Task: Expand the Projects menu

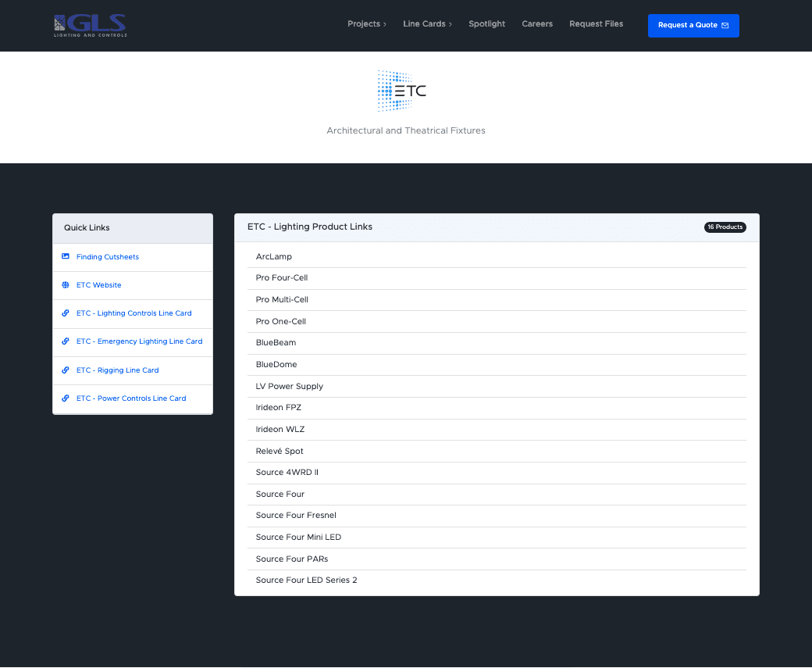Action: pos(367,24)
